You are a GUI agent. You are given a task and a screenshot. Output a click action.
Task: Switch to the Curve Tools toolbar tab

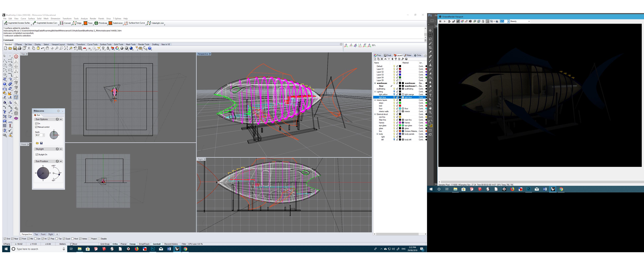click(92, 44)
